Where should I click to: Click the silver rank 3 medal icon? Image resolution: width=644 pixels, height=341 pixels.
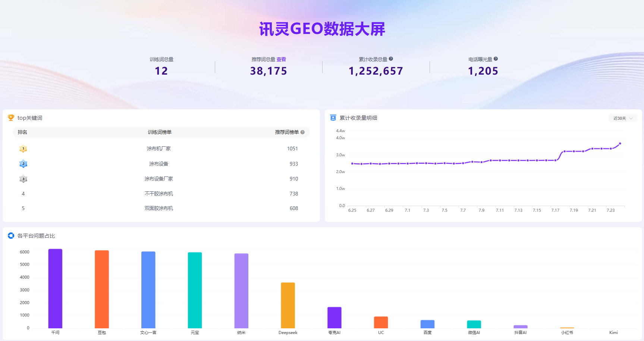(x=23, y=179)
